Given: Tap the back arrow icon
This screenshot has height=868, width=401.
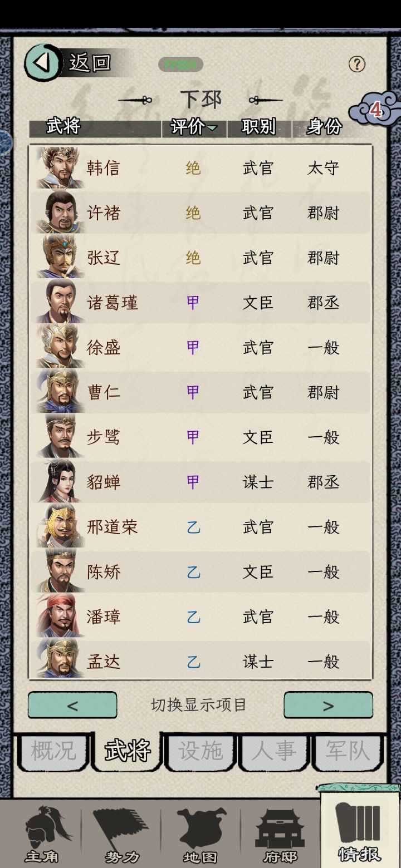Looking at the screenshot, I should point(43,62).
